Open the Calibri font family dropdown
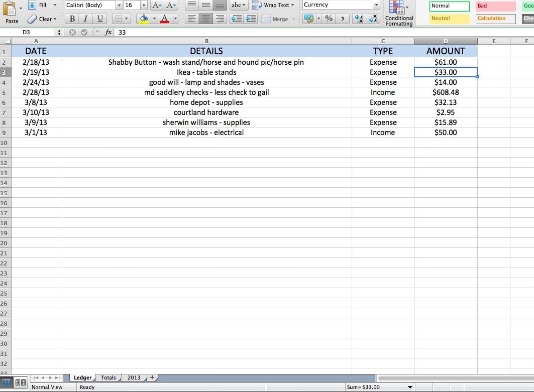Image resolution: width=534 pixels, height=392 pixels. click(119, 5)
